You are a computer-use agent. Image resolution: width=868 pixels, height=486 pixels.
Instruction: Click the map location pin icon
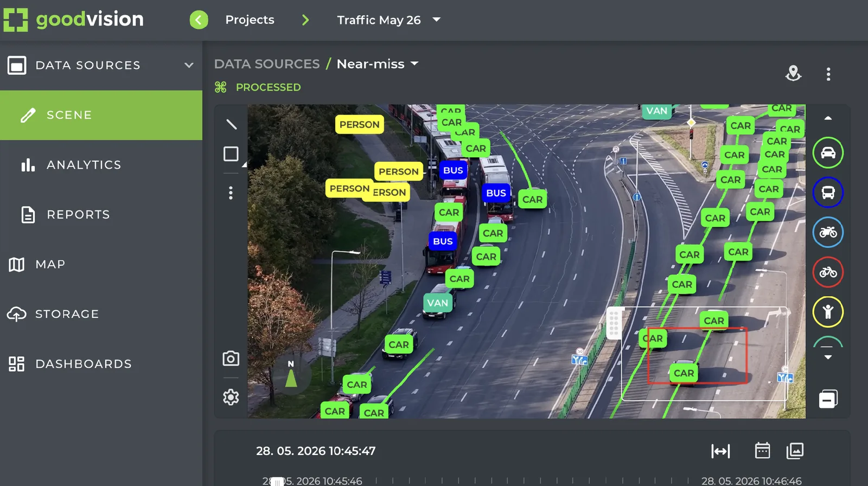point(793,73)
